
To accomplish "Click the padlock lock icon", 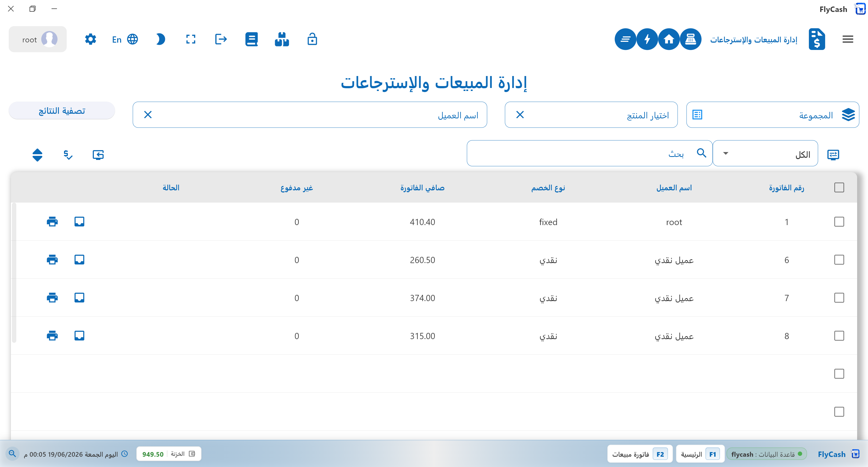I will (x=312, y=39).
